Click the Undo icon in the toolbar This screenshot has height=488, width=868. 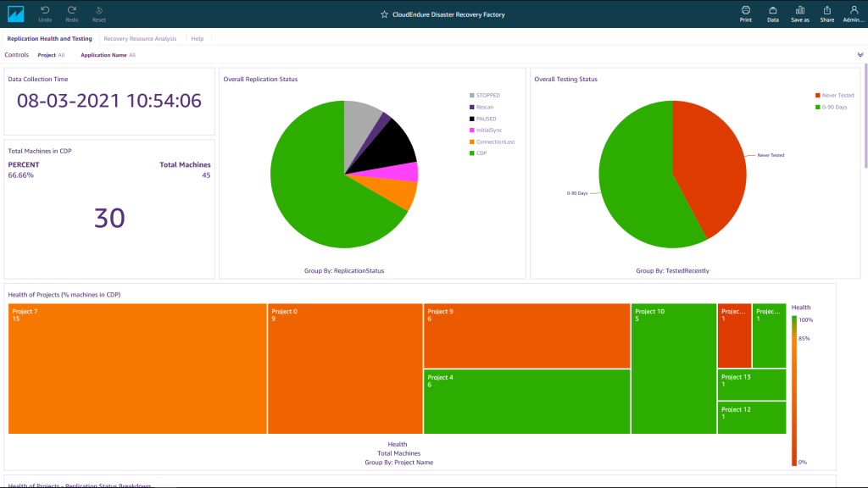point(45,14)
